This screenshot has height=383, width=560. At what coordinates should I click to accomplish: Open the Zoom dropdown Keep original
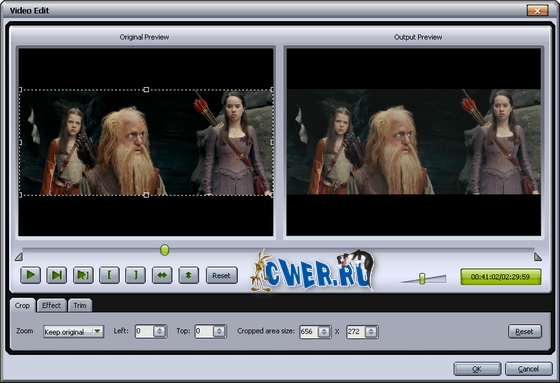pos(73,332)
